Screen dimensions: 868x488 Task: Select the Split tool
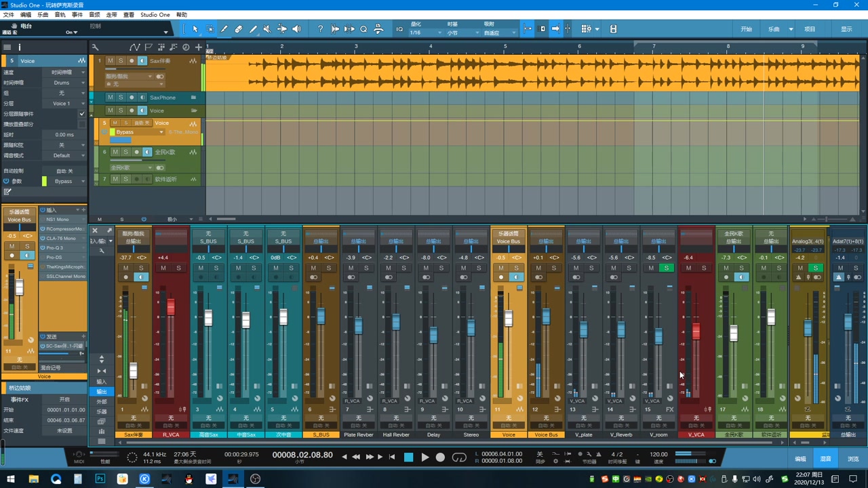[x=224, y=29]
